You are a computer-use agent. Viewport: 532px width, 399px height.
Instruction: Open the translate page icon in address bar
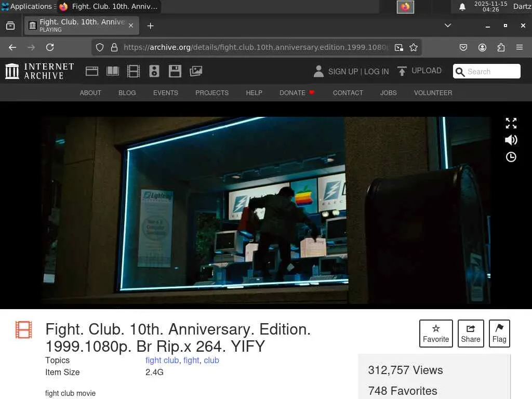tap(399, 47)
